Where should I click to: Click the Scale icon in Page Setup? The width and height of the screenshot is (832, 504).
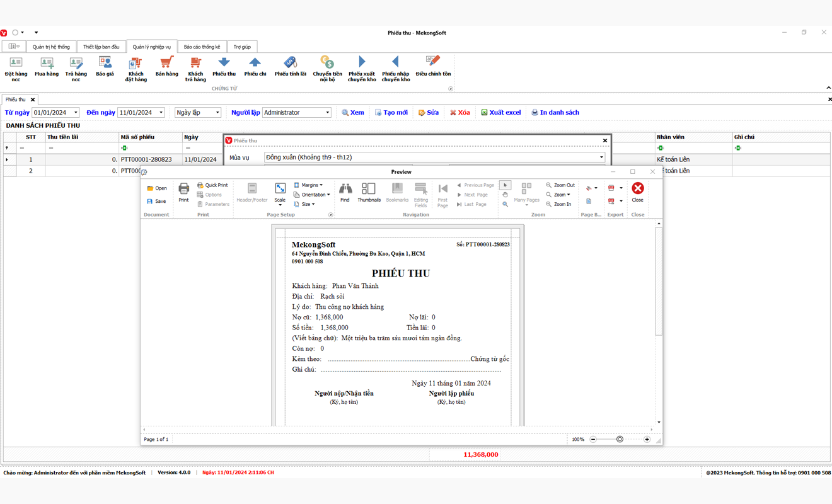point(280,189)
